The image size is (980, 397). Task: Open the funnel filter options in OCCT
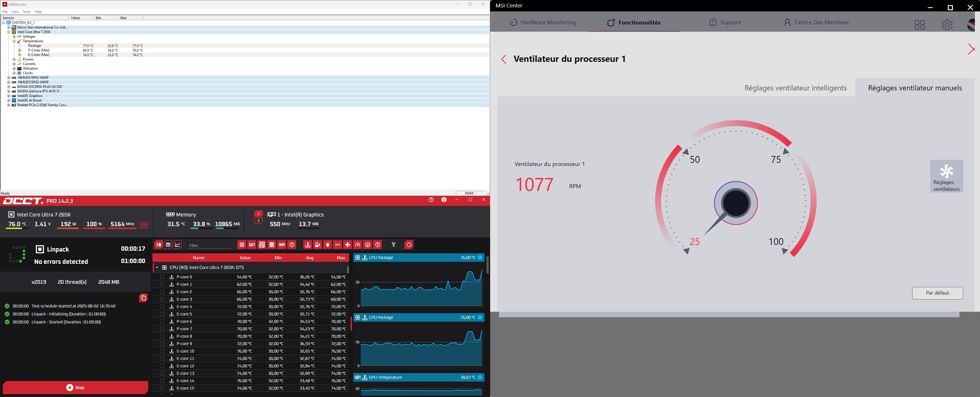click(394, 245)
